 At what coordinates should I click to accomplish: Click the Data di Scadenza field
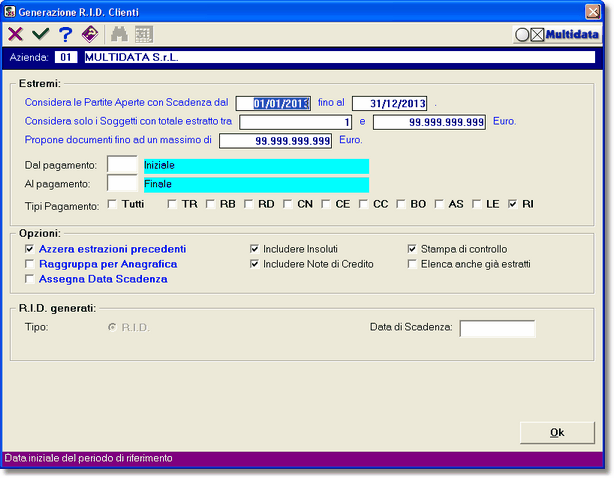pyautogui.click(x=497, y=328)
